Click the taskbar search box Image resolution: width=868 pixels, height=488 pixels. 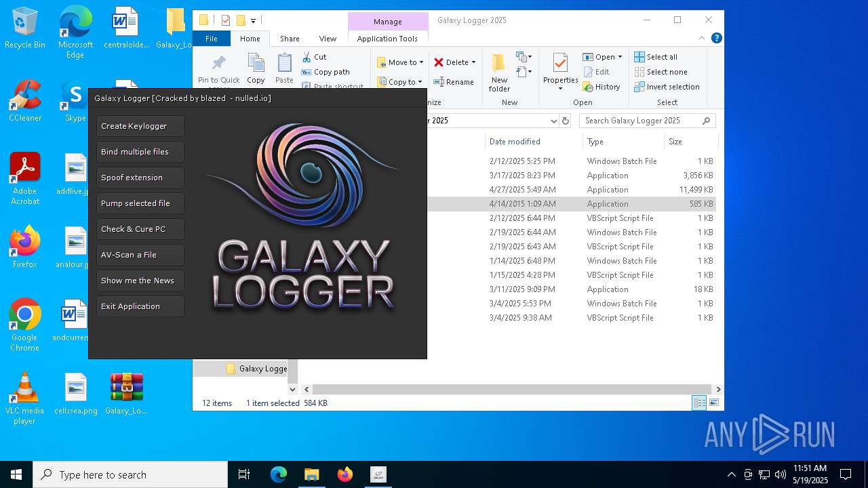pos(130,474)
